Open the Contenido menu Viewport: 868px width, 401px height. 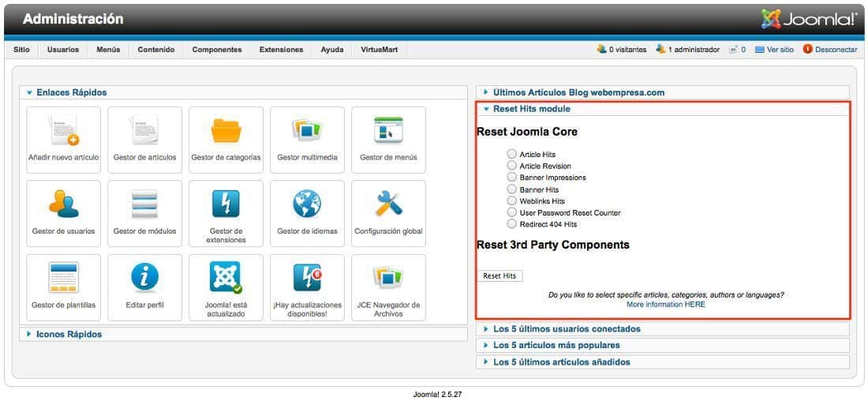click(156, 50)
